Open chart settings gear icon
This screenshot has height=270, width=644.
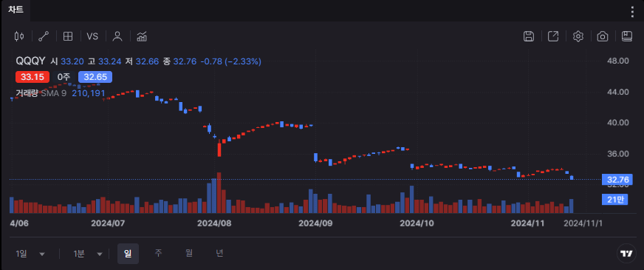click(578, 36)
